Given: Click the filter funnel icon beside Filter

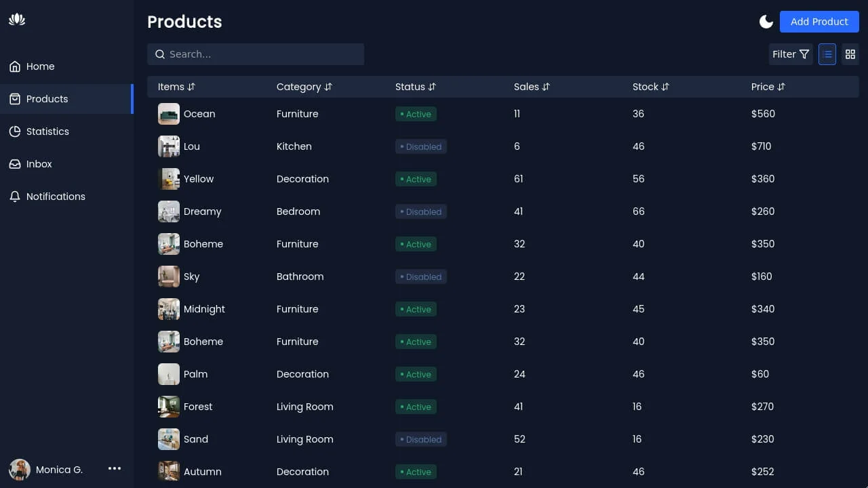Looking at the screenshot, I should (804, 54).
